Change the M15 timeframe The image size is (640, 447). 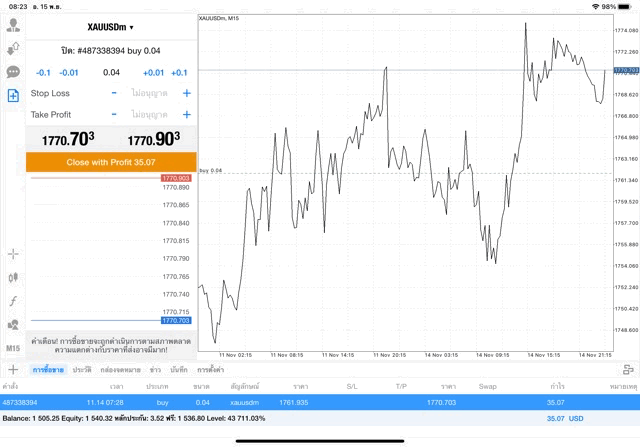point(13,348)
